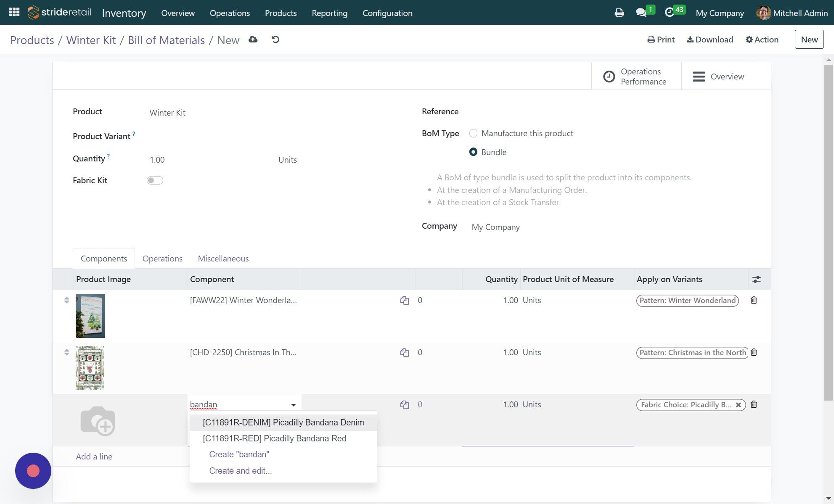
Task: Open the Reporting menu
Action: pos(329,13)
